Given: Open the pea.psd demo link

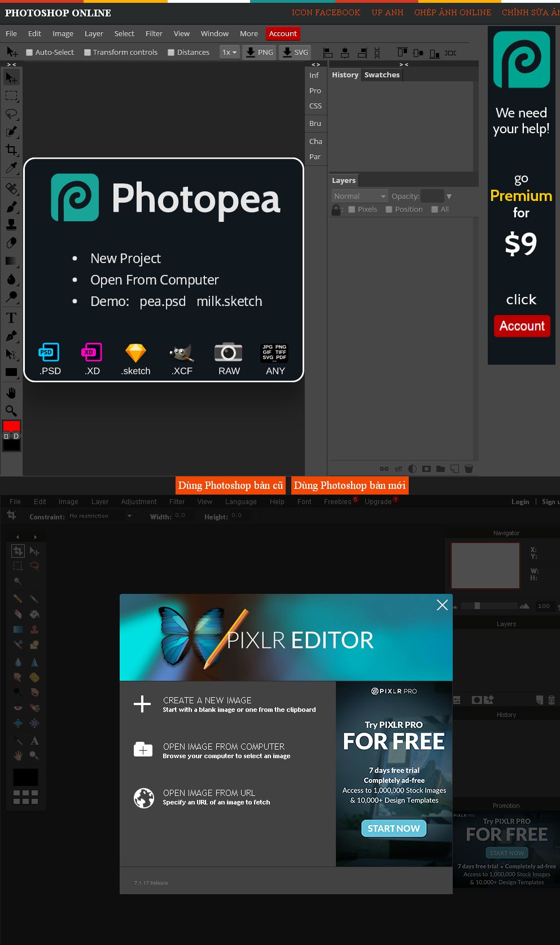Looking at the screenshot, I should [x=163, y=301].
